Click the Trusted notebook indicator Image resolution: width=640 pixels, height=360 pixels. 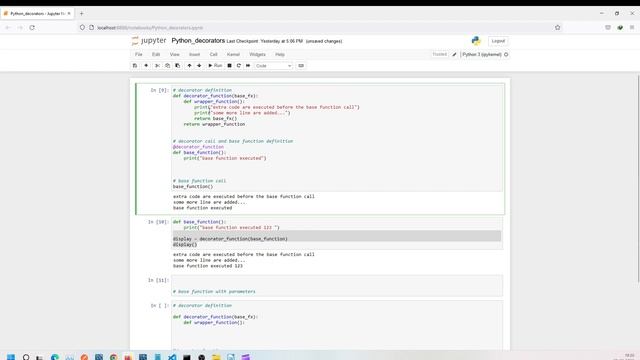coord(440,54)
